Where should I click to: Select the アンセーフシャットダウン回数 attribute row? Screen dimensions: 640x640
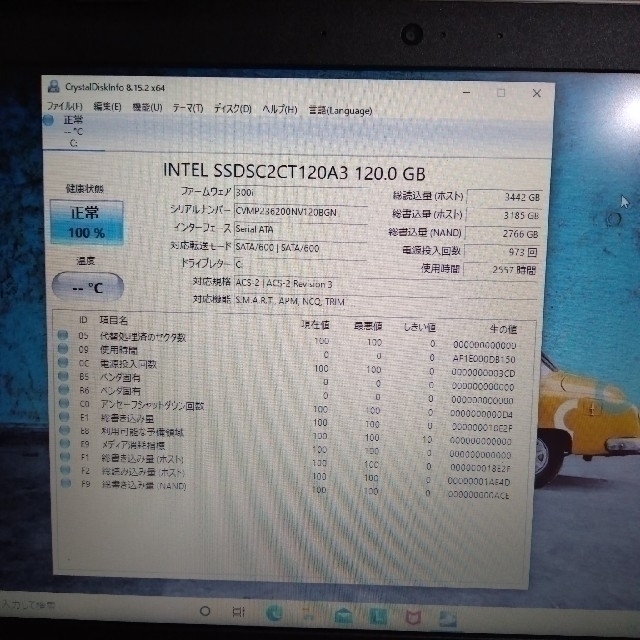(x=287, y=407)
